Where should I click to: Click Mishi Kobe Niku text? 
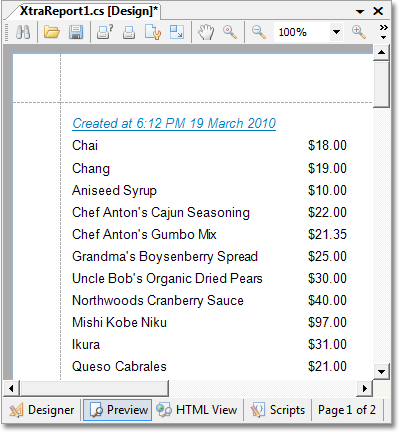tap(119, 322)
